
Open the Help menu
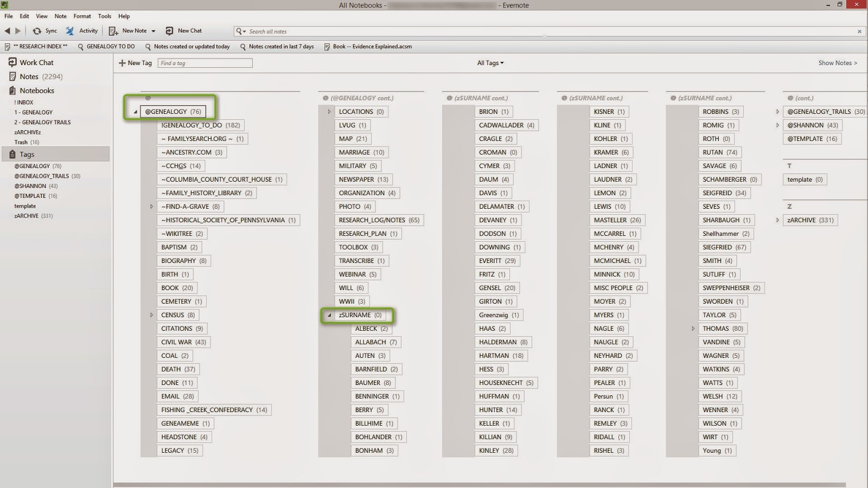pos(124,16)
